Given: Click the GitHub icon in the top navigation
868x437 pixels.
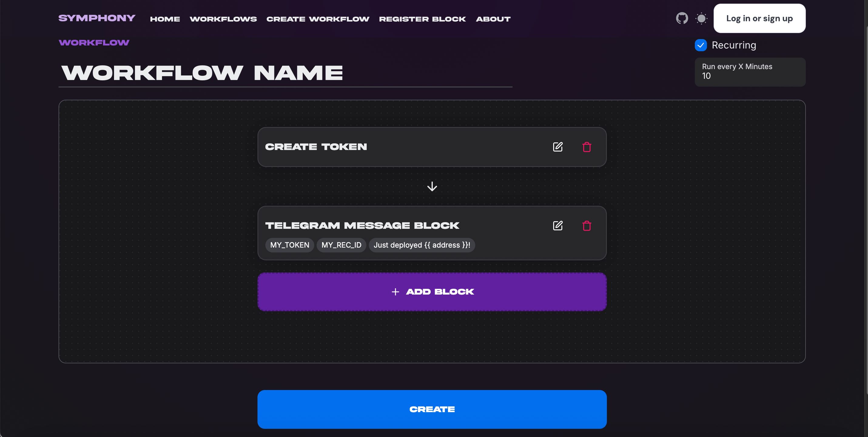Looking at the screenshot, I should tap(682, 18).
